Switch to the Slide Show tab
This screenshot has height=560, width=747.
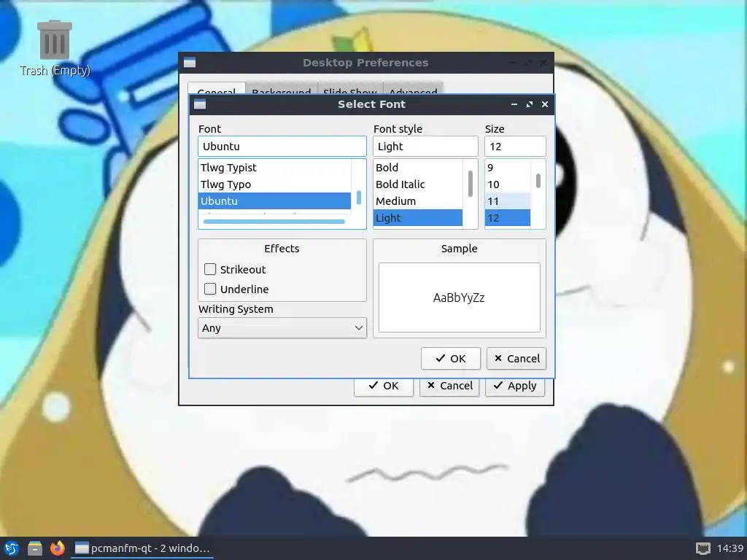[x=349, y=89]
